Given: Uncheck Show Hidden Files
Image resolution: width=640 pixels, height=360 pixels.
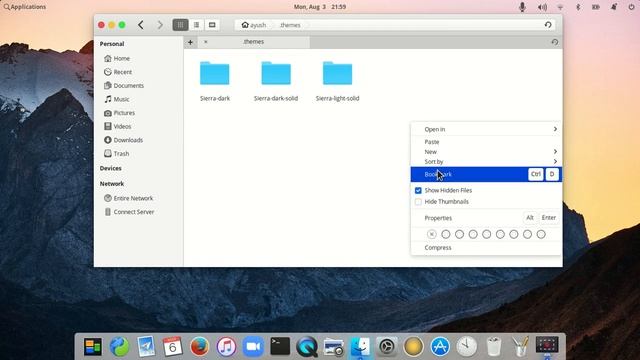Looking at the screenshot, I should click(x=418, y=190).
